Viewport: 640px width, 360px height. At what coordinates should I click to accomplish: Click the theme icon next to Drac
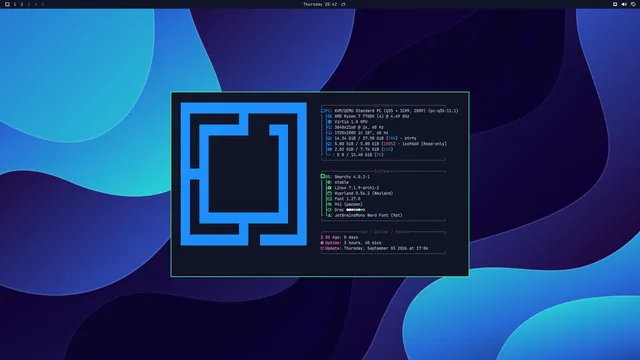click(329, 210)
